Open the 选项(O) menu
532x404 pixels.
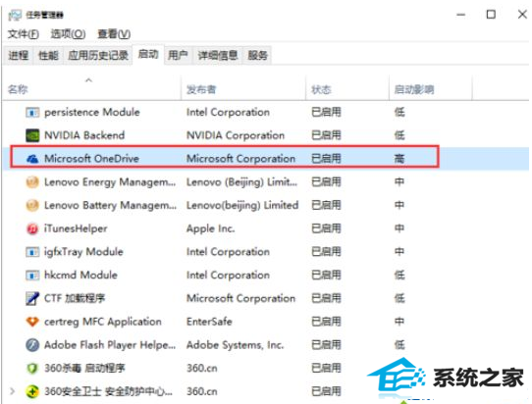(68, 34)
